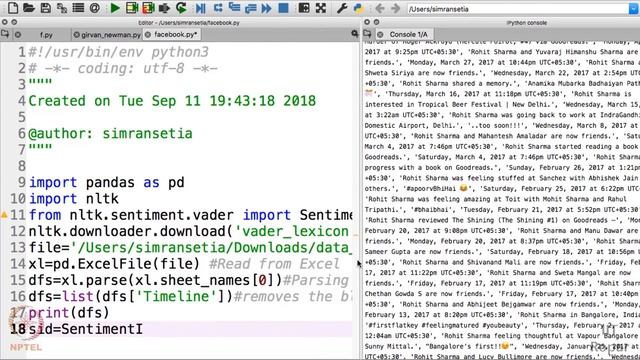Debug step over the current line
This screenshot has height=360, width=640.
point(218,8)
